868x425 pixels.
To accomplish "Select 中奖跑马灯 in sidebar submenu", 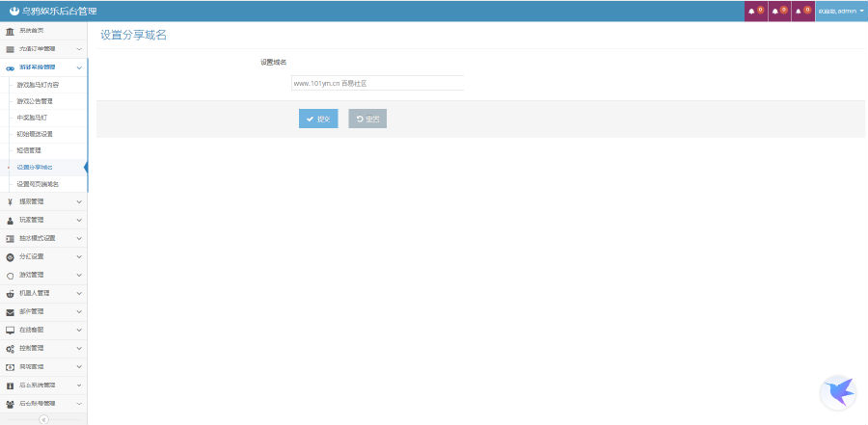I will (32, 118).
